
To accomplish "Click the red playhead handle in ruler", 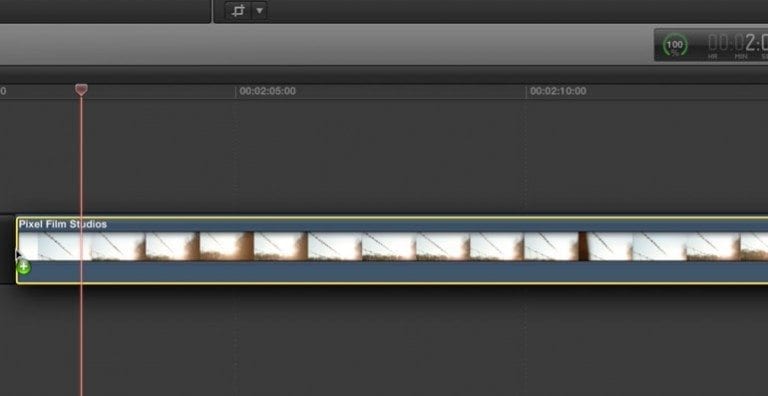I will [x=81, y=90].
